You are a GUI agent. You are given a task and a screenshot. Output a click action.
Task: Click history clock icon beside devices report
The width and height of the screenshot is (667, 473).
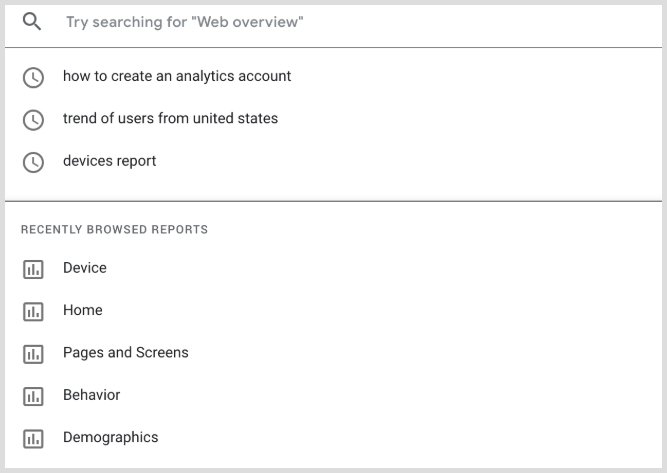click(x=33, y=162)
